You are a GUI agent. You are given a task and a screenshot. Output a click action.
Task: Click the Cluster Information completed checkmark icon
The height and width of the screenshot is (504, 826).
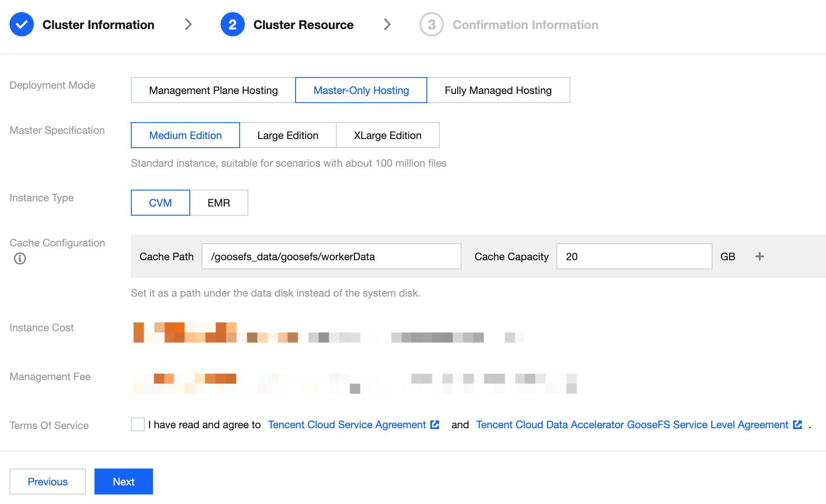pyautogui.click(x=22, y=25)
